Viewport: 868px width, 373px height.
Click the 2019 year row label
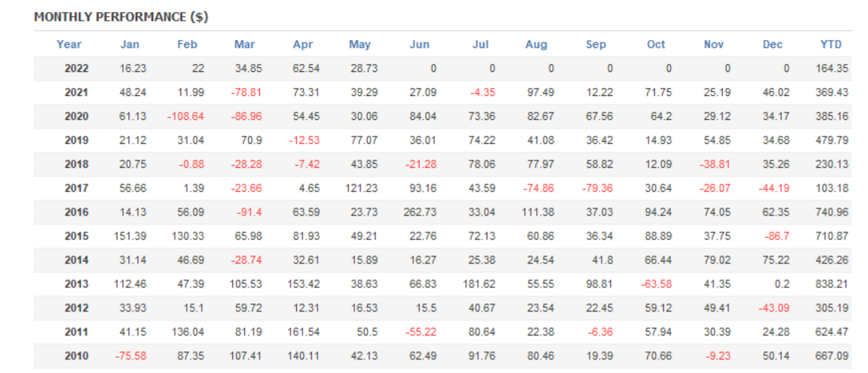click(x=77, y=141)
